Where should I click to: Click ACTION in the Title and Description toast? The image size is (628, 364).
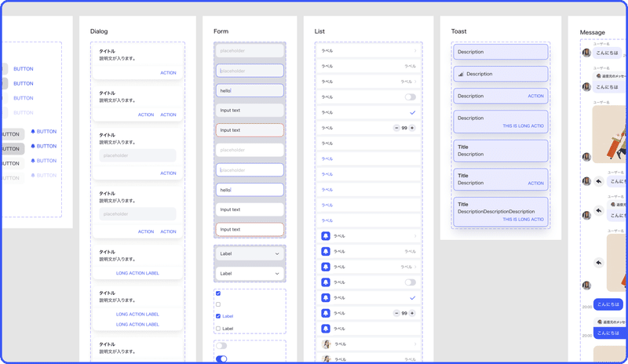point(535,183)
